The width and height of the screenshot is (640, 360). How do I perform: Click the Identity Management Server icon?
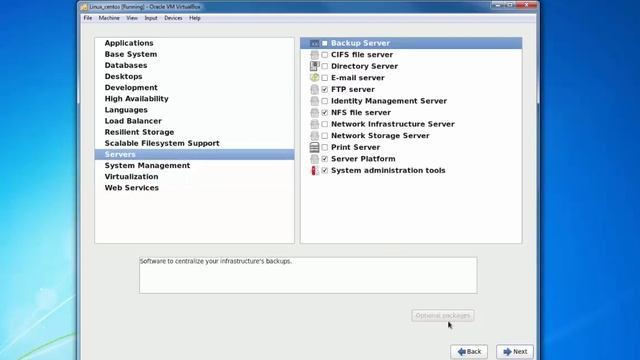pos(314,101)
